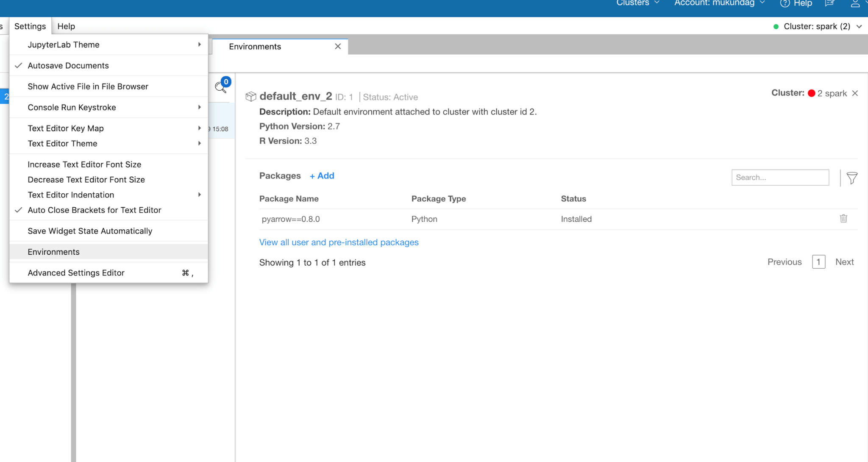Click the Python package type cell

(x=424, y=219)
